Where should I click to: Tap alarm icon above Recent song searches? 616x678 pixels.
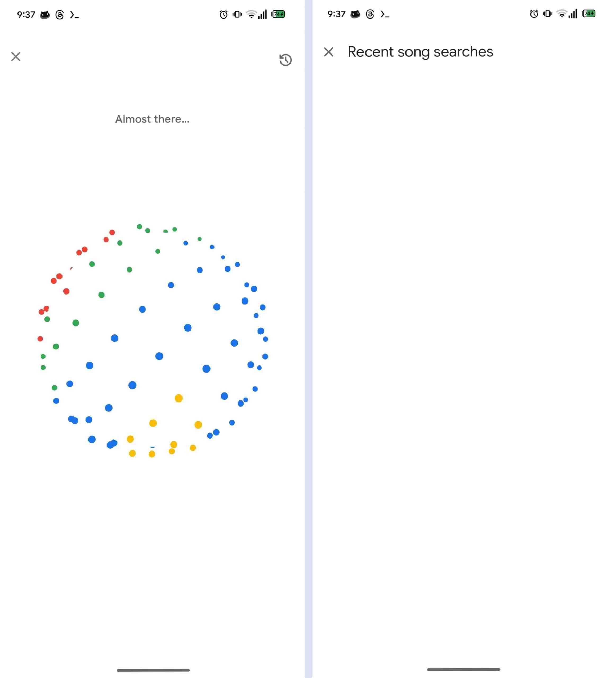[x=534, y=14]
